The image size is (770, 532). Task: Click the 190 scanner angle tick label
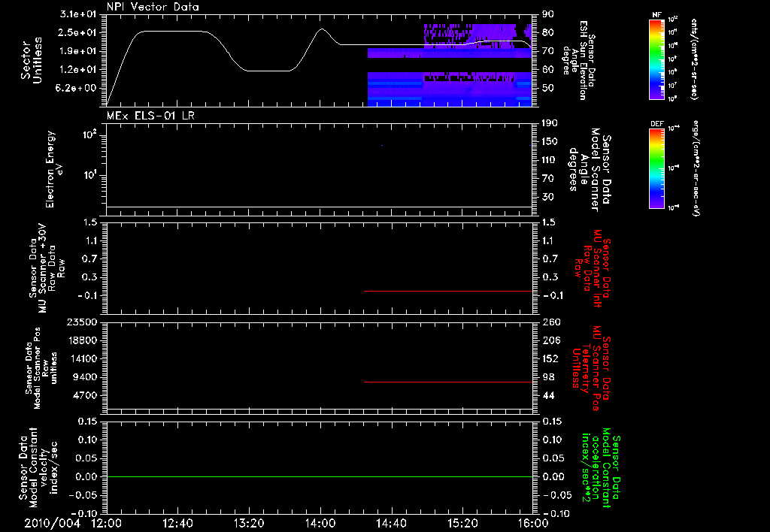coord(550,123)
